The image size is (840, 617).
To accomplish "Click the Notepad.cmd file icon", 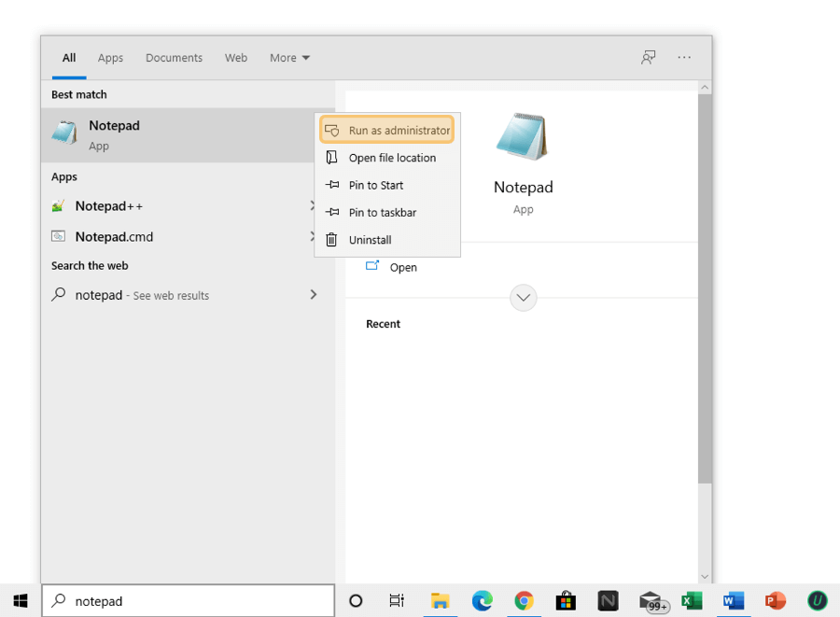I will pos(58,236).
